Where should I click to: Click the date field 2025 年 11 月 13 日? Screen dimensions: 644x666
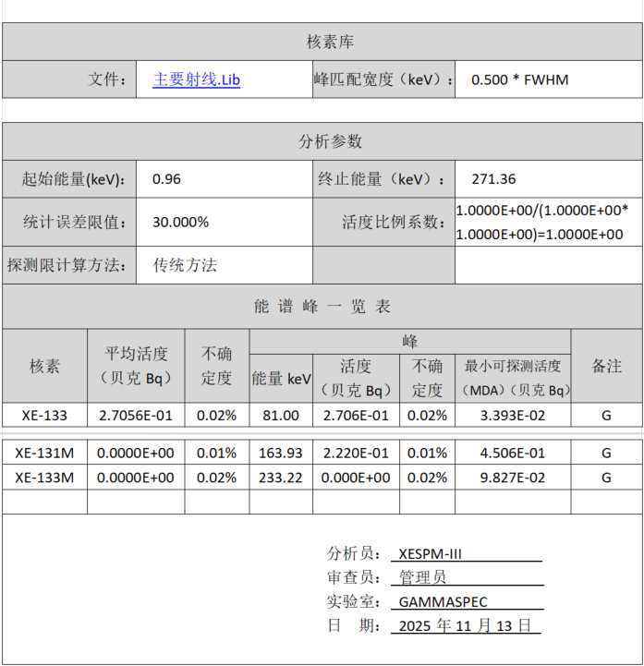[x=465, y=626]
